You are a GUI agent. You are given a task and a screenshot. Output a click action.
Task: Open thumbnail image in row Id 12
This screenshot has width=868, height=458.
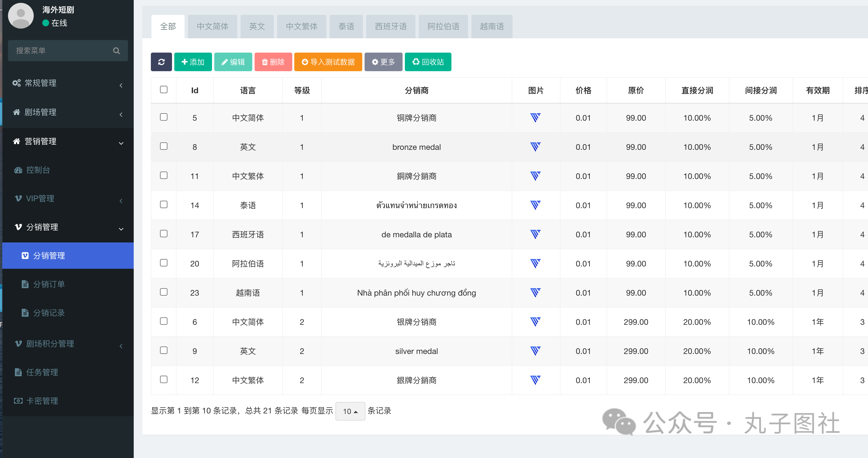point(535,380)
